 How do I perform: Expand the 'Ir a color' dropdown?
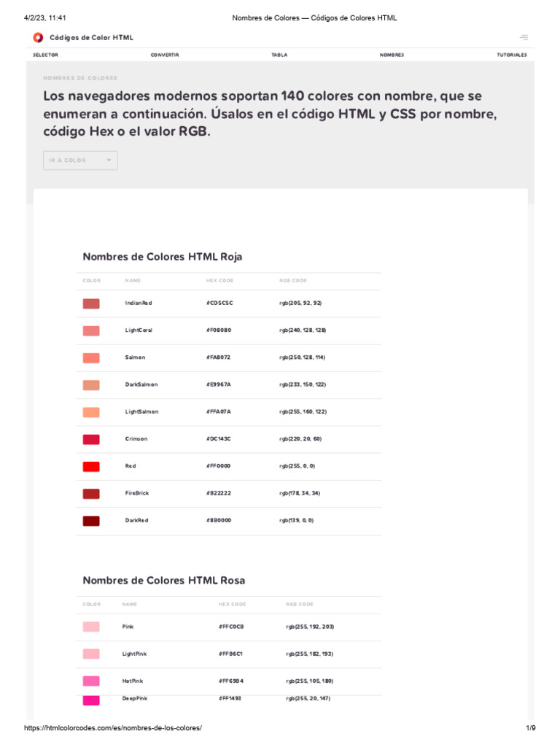[80, 160]
